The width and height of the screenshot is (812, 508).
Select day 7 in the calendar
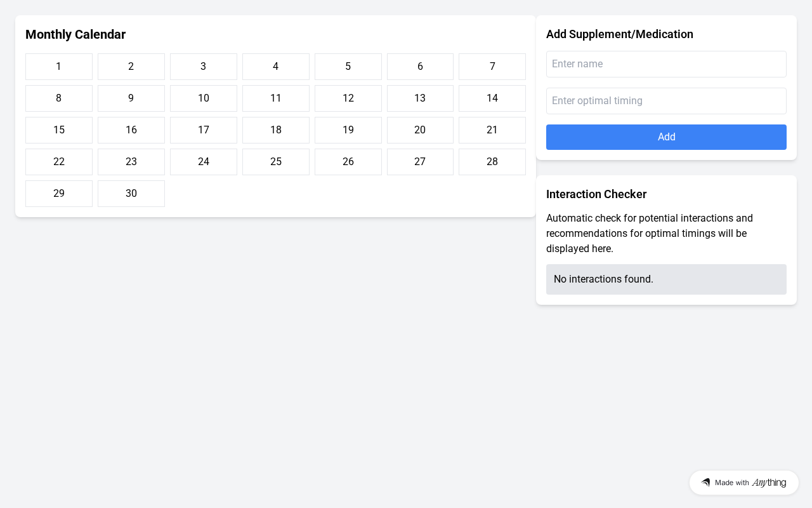(x=492, y=67)
